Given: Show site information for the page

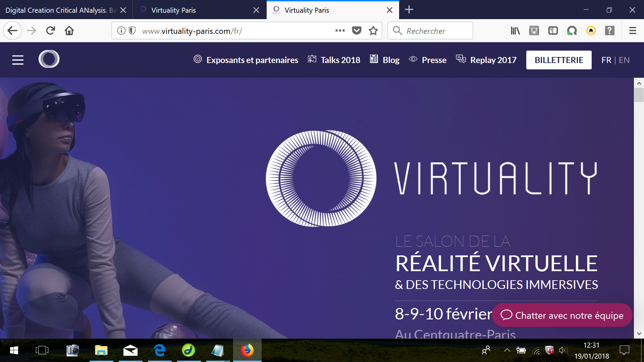Looking at the screenshot, I should (121, 31).
